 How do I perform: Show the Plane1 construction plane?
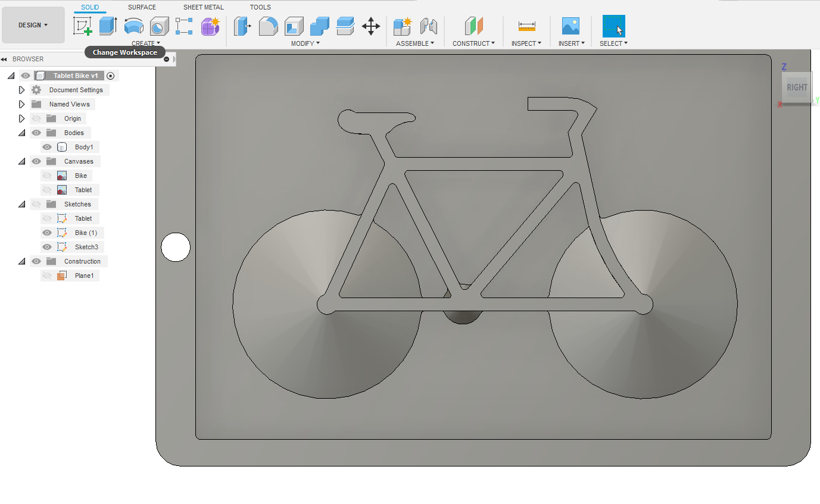pyautogui.click(x=47, y=276)
